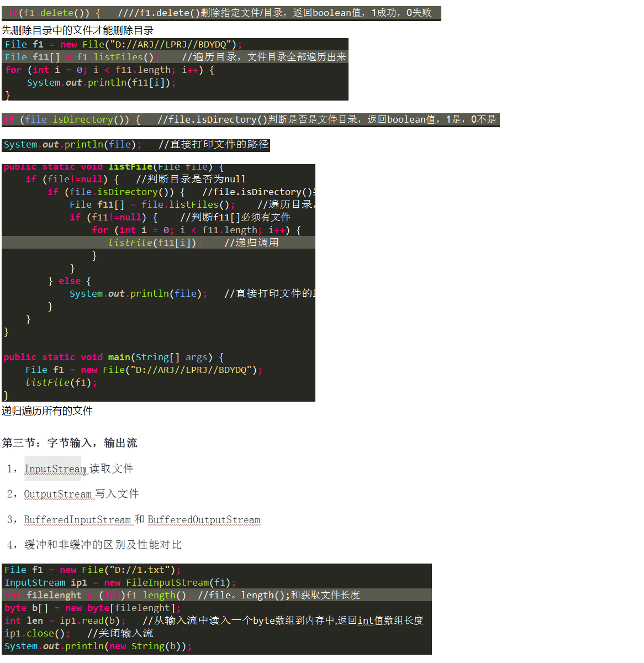Click 'public static void main(String[] args) {' line
This screenshot has height=663, width=644.
tap(114, 357)
